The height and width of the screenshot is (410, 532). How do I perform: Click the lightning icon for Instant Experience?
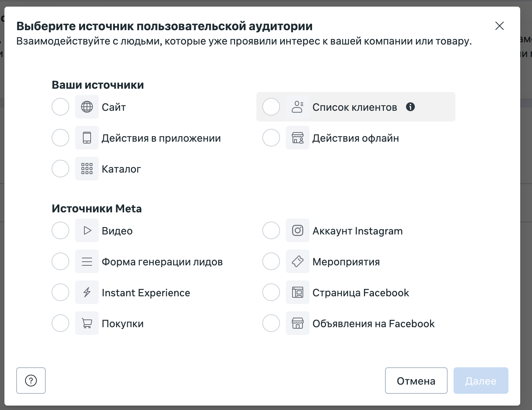(x=87, y=292)
